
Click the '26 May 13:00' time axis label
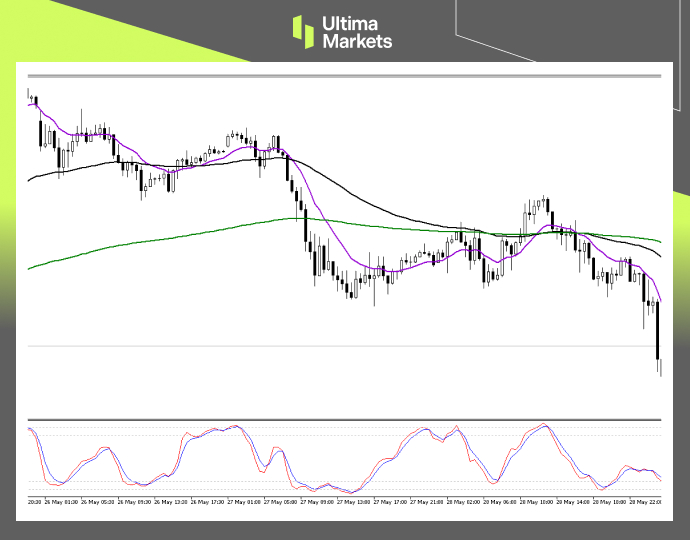coord(170,502)
